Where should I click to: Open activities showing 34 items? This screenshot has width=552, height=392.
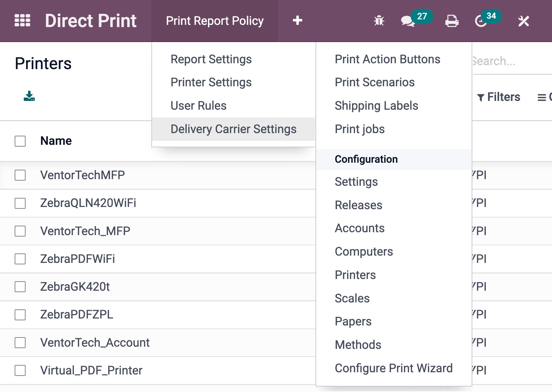(x=482, y=21)
